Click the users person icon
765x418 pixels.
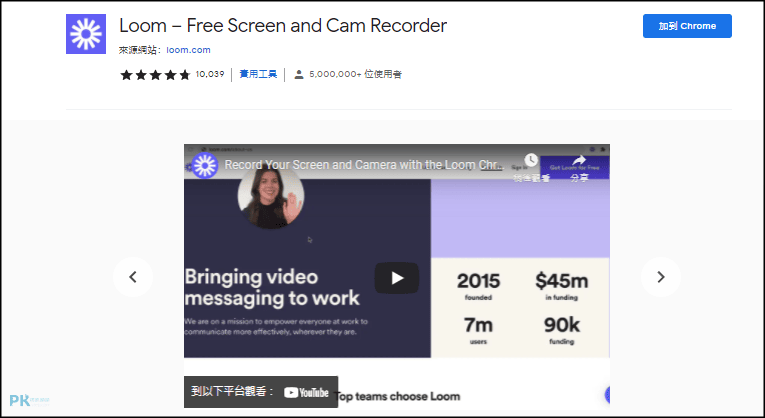click(x=299, y=75)
